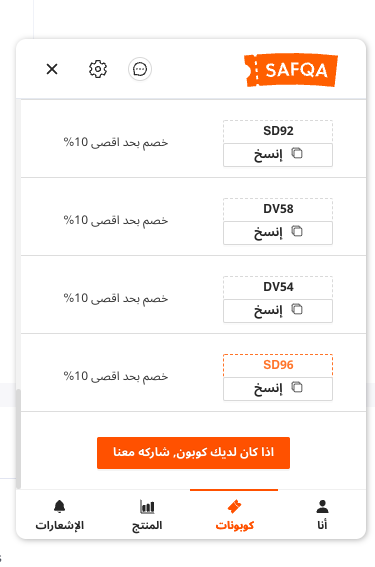Open the settings gear icon
This screenshot has height=567, width=375.
coord(98,69)
